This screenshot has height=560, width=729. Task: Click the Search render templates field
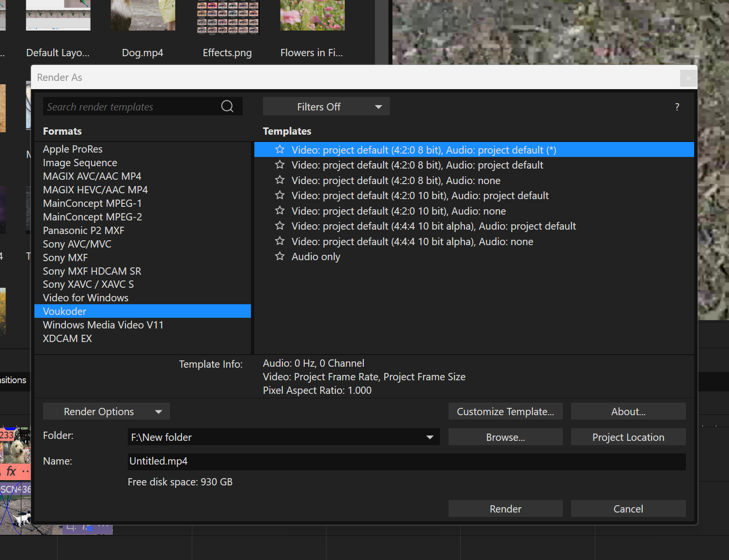(131, 107)
